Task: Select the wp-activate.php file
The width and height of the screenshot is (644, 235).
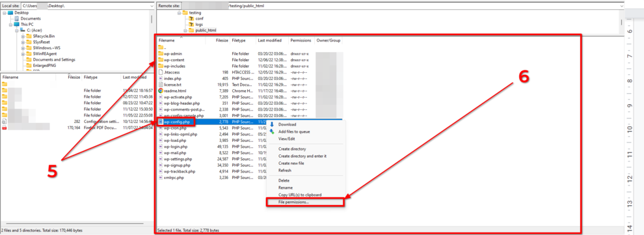Action: point(178,97)
